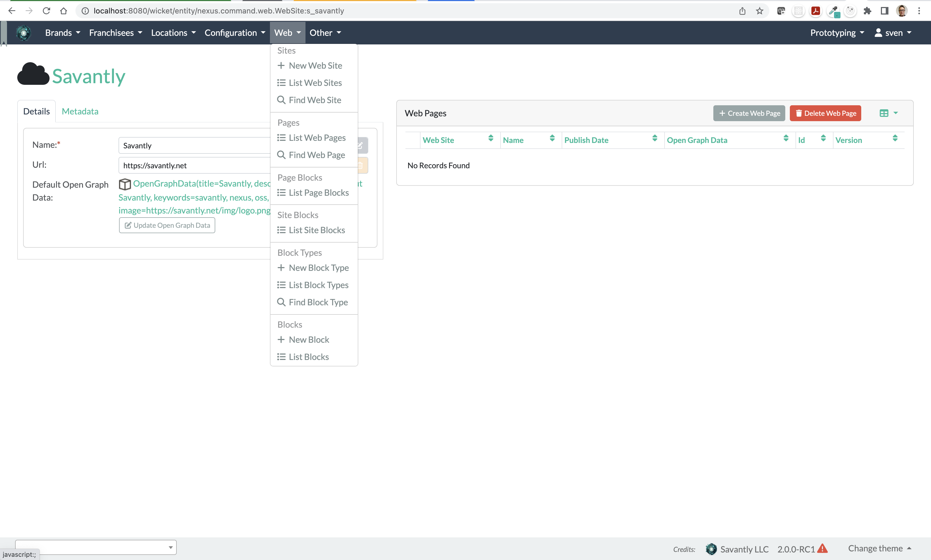Expand the Franchisees menu

116,33
